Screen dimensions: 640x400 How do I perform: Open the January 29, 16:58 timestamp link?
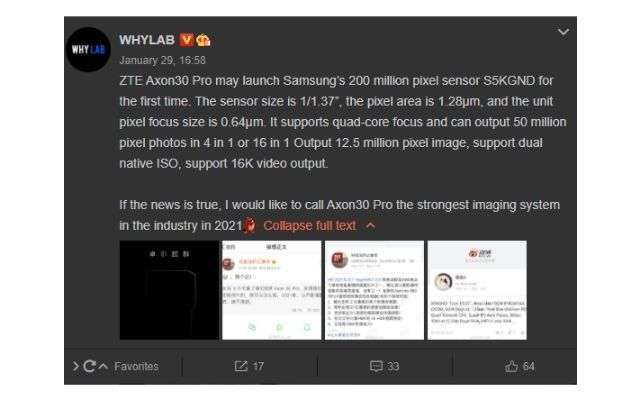coord(162,60)
